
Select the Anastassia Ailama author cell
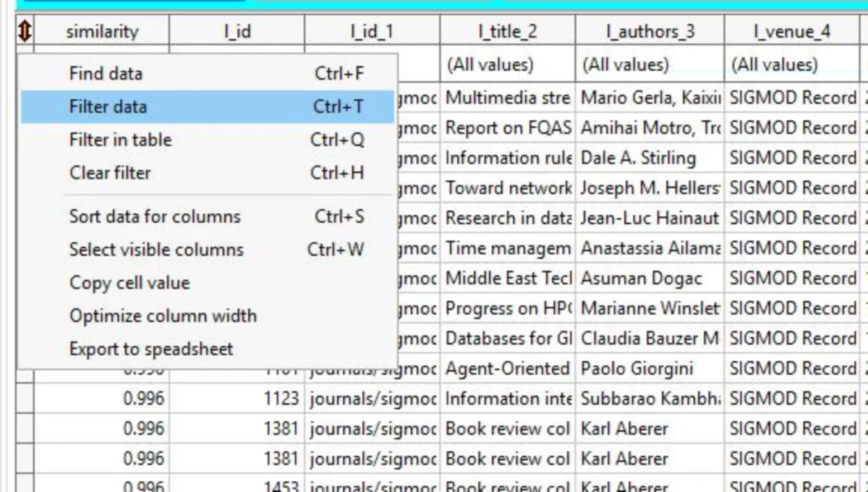[650, 248]
